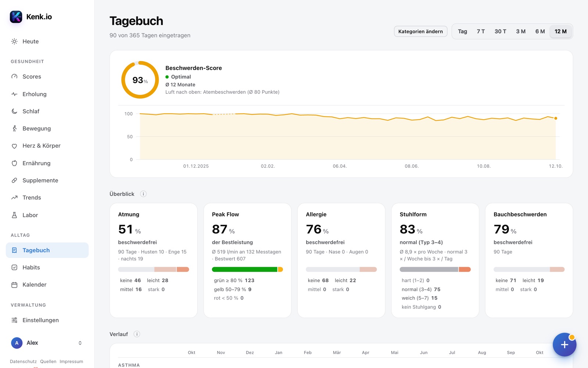Viewport: 588px width, 368px height.
Task: Switch to the 30 T time range
Action: pos(500,32)
